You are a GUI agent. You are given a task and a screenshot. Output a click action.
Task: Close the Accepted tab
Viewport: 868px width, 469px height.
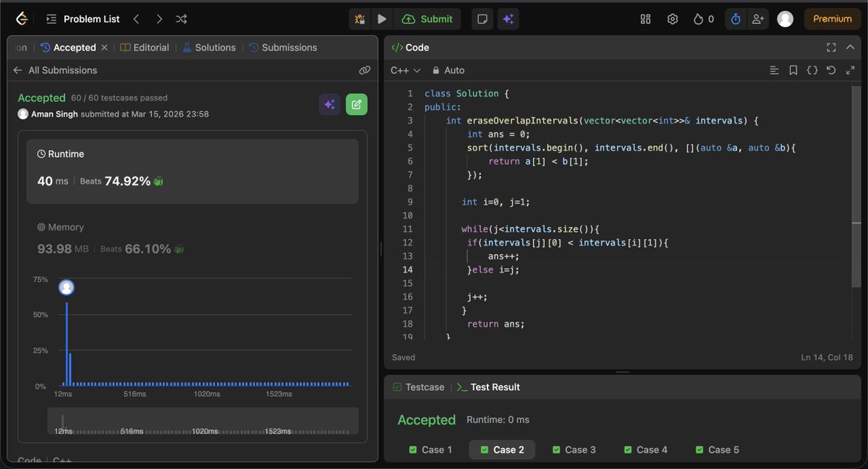click(104, 48)
